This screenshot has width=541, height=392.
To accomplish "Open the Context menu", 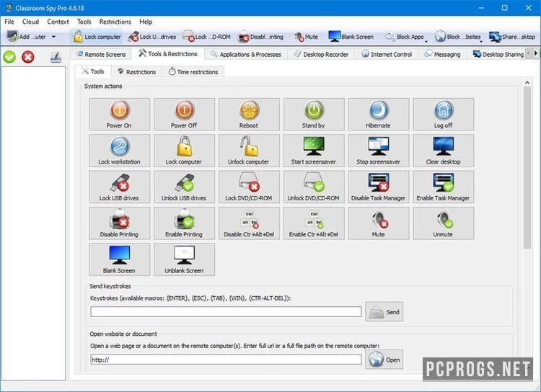I will (58, 22).
